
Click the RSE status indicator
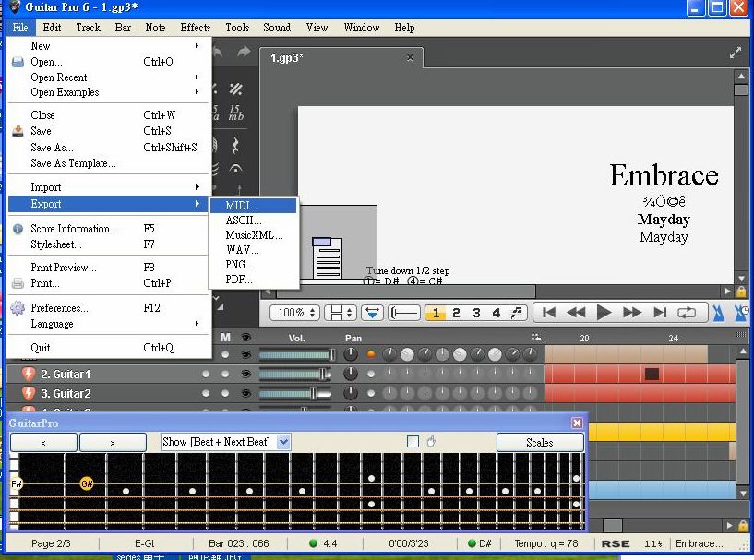click(x=615, y=543)
